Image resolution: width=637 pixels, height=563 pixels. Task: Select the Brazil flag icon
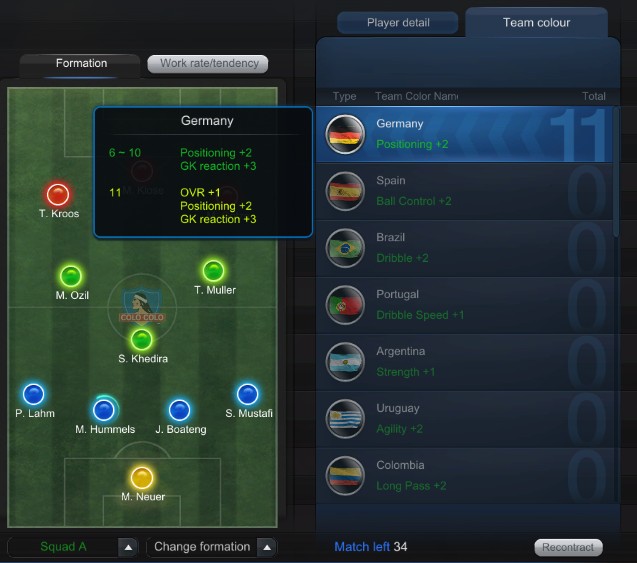coord(345,248)
